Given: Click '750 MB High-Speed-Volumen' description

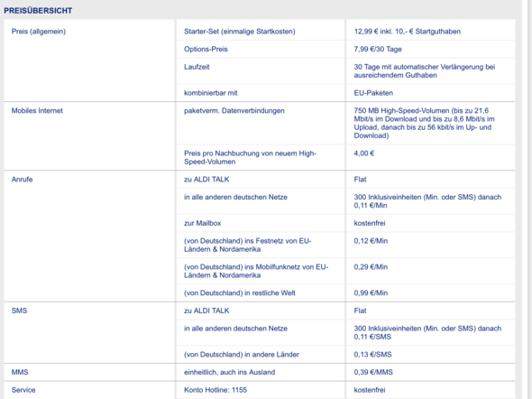Looking at the screenshot, I should pos(424,124).
